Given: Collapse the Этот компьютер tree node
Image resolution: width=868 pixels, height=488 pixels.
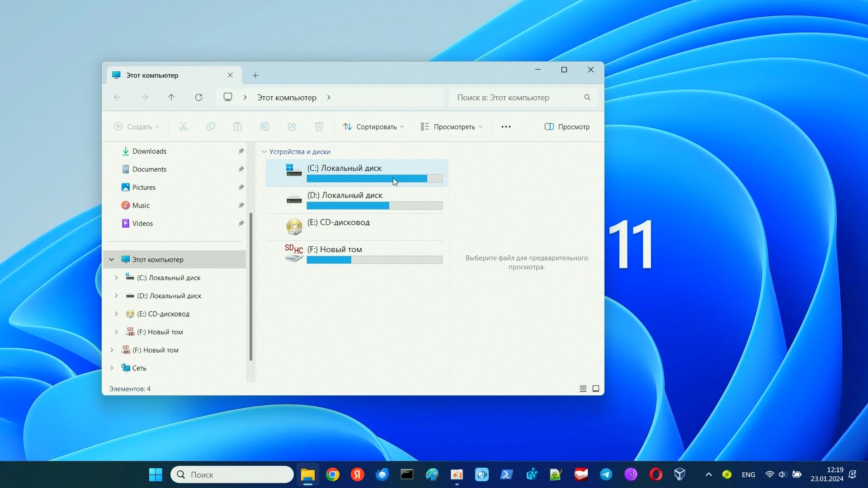Looking at the screenshot, I should click(x=111, y=259).
